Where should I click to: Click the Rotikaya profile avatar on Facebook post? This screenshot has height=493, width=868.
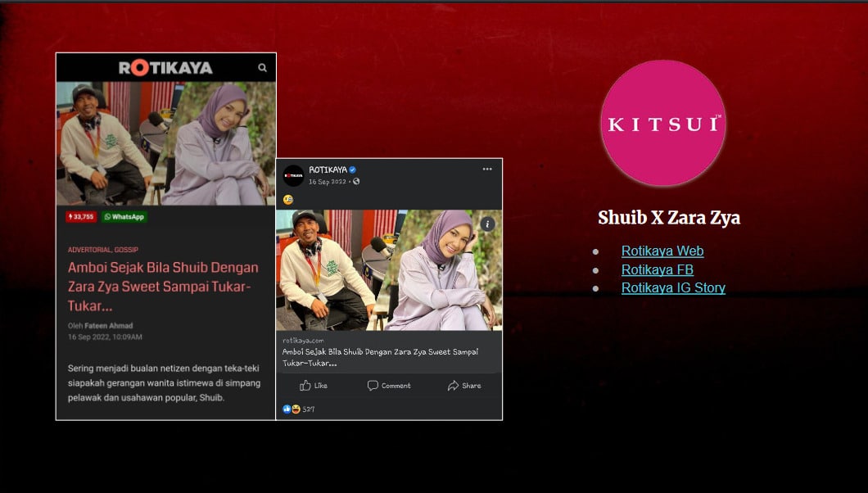click(293, 175)
